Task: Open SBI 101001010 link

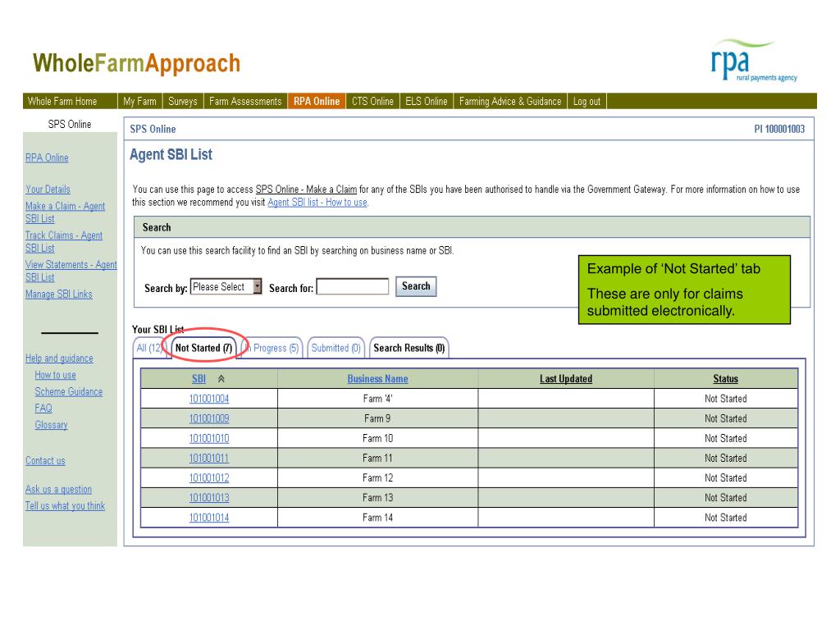Action: (209, 438)
